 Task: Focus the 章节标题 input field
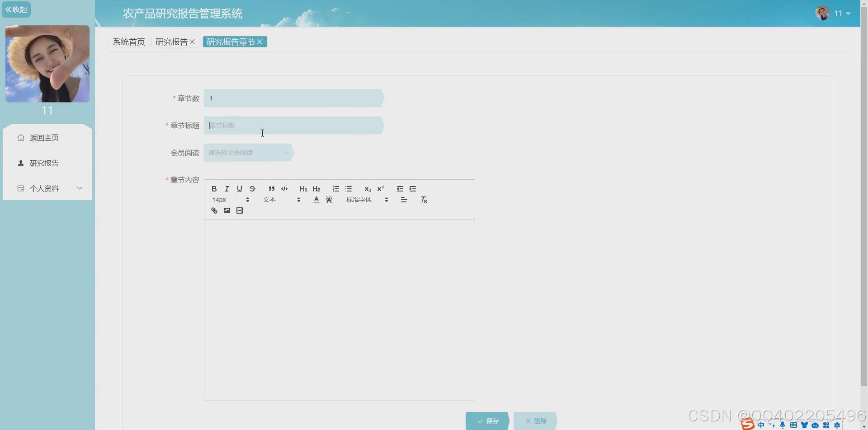(294, 126)
